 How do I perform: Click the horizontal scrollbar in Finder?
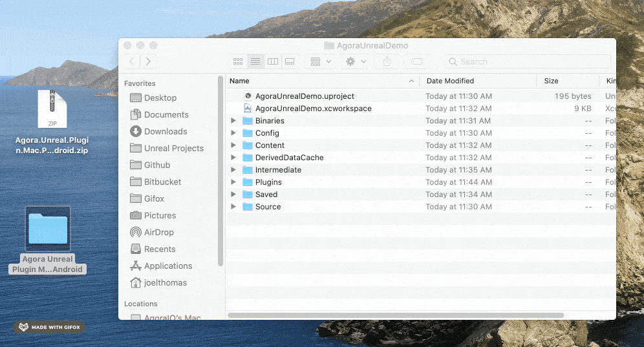[x=396, y=315]
